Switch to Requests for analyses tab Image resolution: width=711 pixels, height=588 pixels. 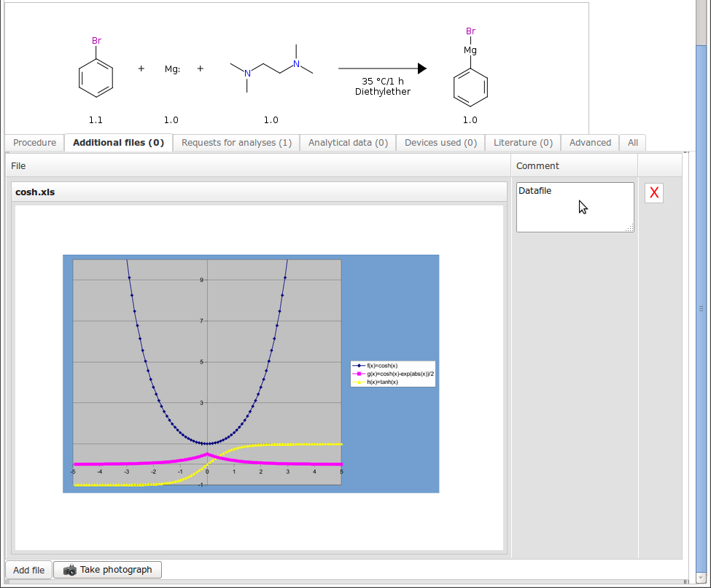click(x=236, y=143)
